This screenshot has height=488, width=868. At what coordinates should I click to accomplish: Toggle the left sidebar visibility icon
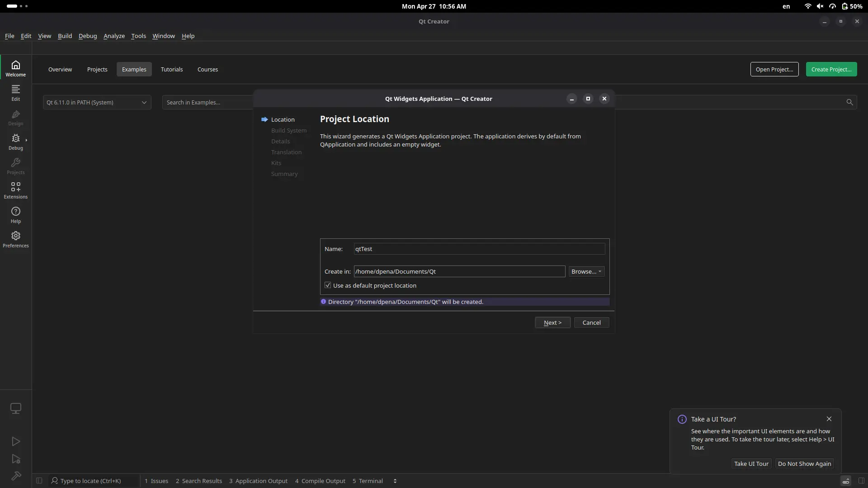[39, 481]
